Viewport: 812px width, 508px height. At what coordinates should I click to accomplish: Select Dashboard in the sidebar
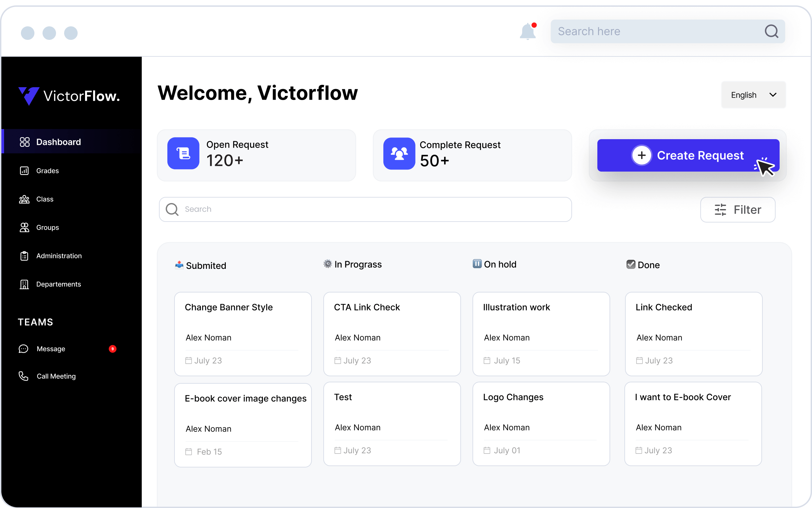[58, 142]
